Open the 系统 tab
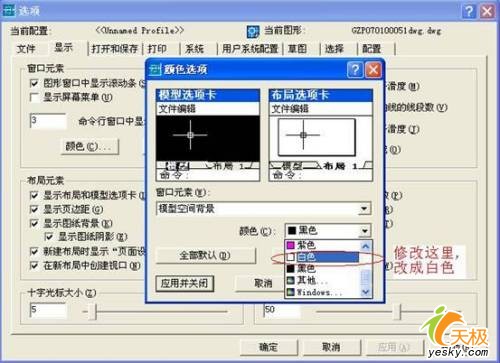This screenshot has width=500, height=363. point(195,49)
